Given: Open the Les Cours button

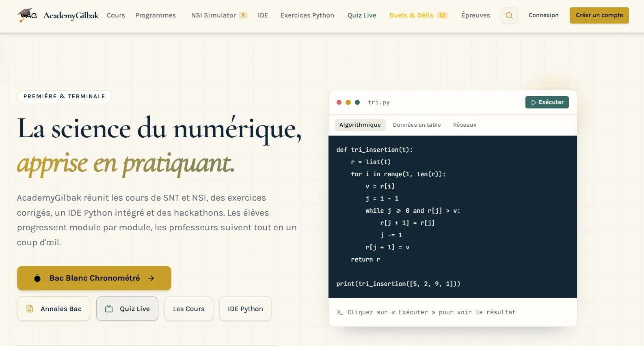Looking at the screenshot, I should 189,309.
